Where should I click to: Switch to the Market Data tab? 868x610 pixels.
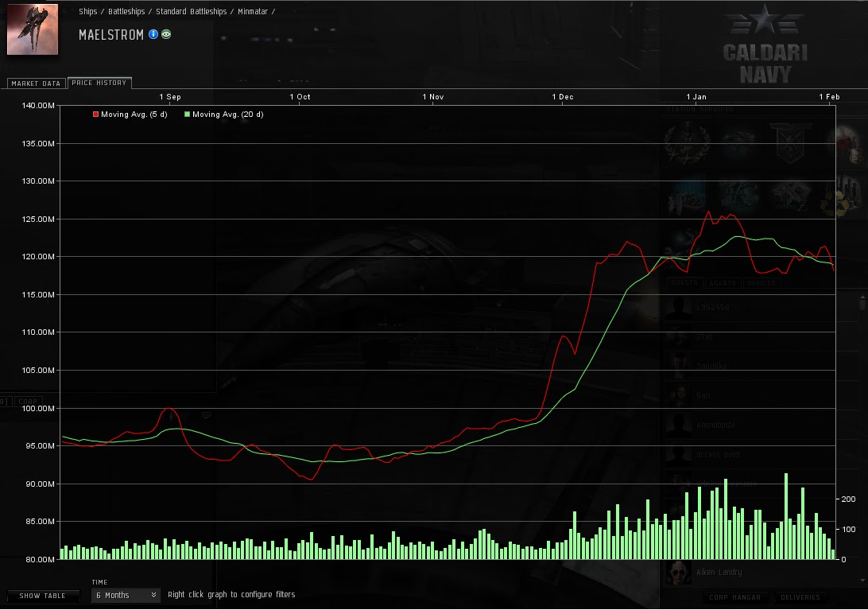36,83
